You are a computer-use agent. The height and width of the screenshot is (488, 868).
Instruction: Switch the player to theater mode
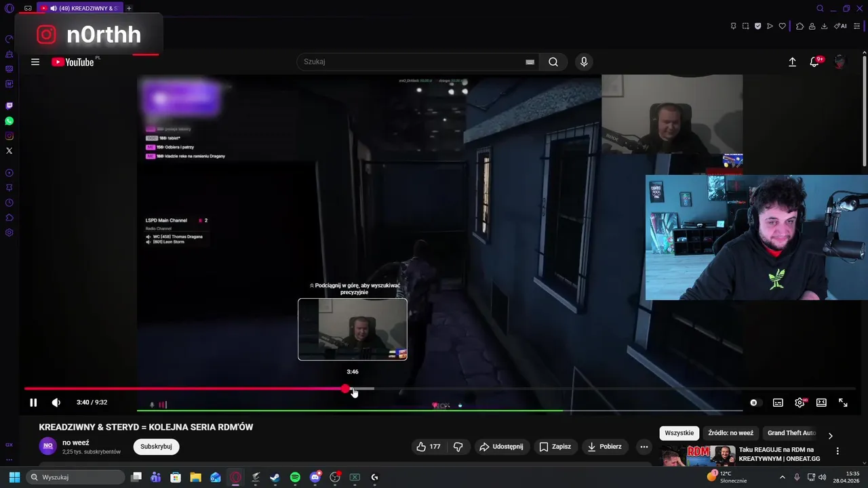tap(821, 403)
